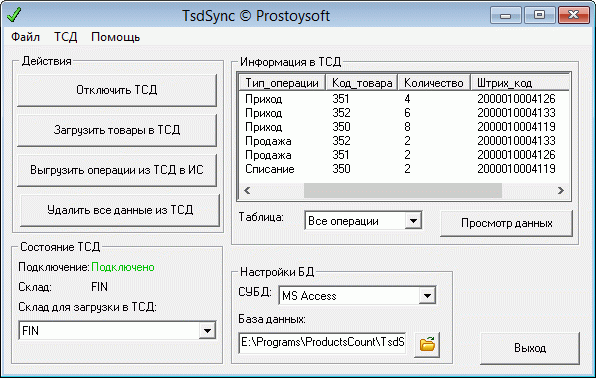The height and width of the screenshot is (379, 596).
Task: Sort by Код_товара column header
Action: 361,82
